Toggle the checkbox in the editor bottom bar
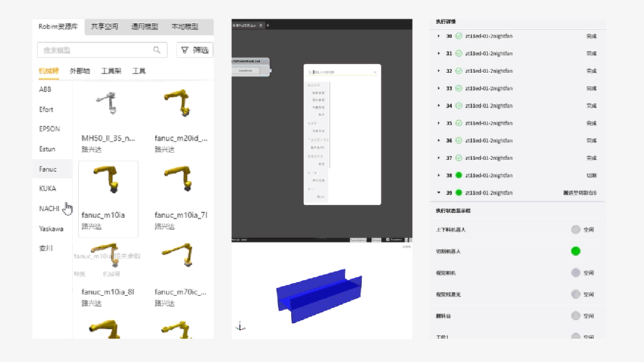The height and width of the screenshot is (362, 644). point(388,240)
